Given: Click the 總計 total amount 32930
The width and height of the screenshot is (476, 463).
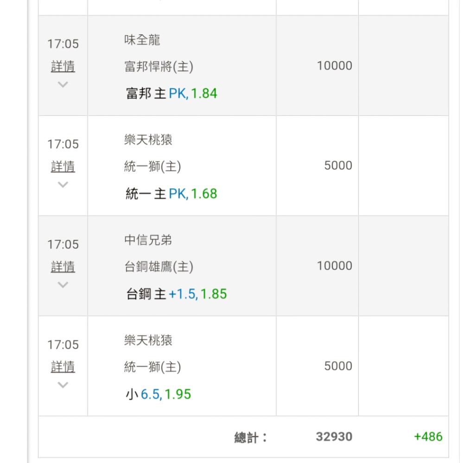Looking at the screenshot, I should point(334,437).
